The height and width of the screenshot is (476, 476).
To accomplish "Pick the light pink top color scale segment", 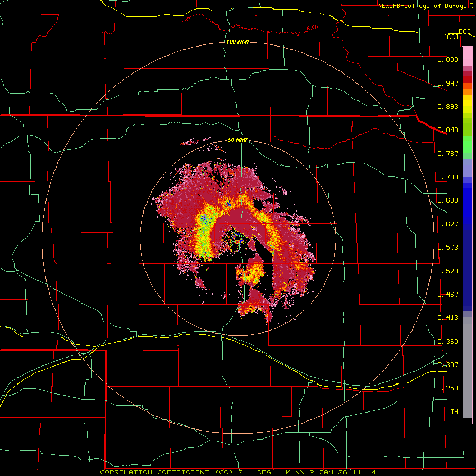I will point(467,56).
